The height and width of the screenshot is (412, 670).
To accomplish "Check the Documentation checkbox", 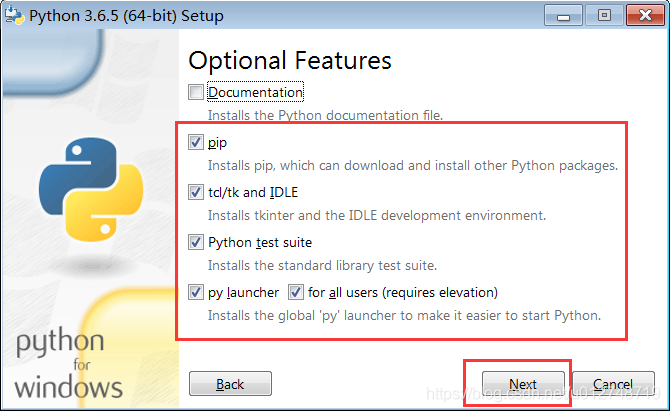I will [x=196, y=92].
